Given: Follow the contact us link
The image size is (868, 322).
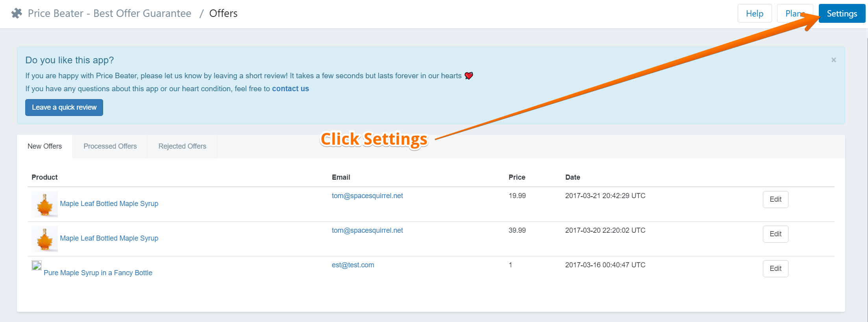Looking at the screenshot, I should click(x=290, y=88).
